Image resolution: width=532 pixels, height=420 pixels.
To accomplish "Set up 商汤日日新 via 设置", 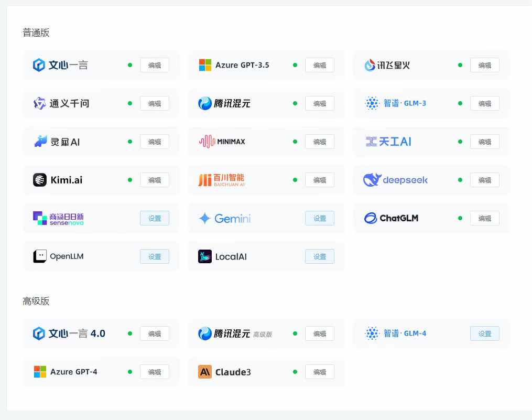I will [155, 218].
